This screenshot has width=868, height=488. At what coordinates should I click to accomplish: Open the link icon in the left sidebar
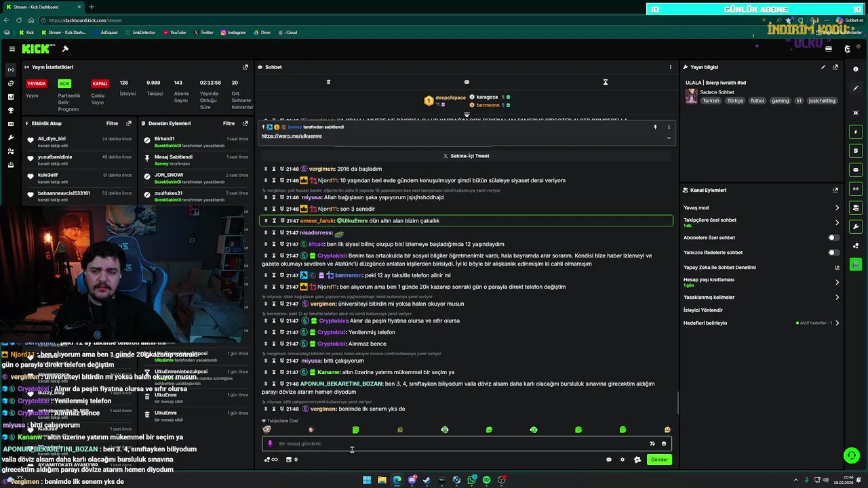click(x=10, y=83)
